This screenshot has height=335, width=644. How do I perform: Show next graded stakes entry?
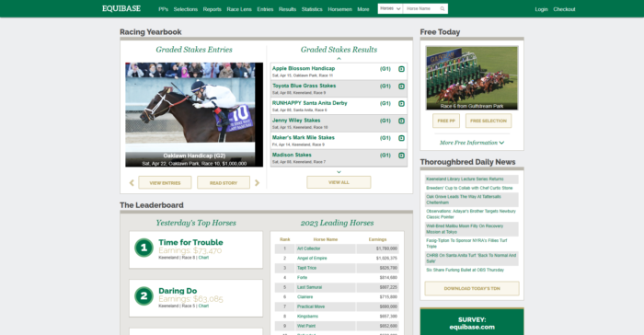coord(257,183)
